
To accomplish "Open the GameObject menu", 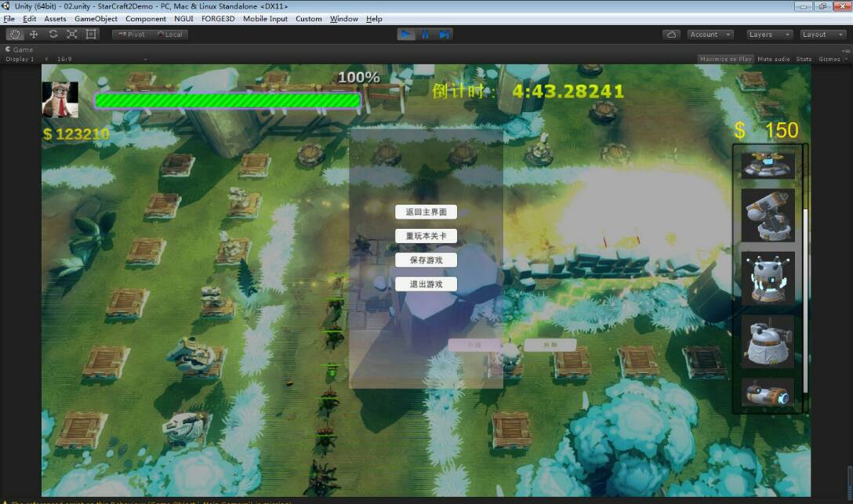I will [96, 19].
